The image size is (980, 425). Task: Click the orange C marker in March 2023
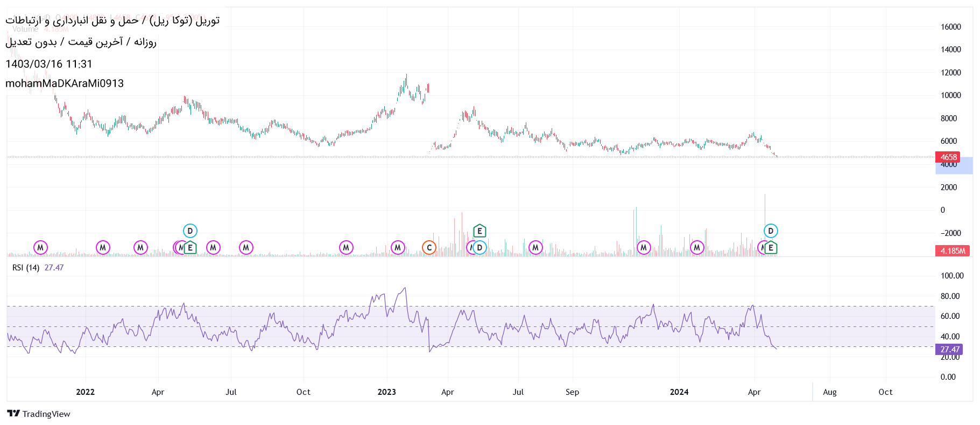point(429,248)
